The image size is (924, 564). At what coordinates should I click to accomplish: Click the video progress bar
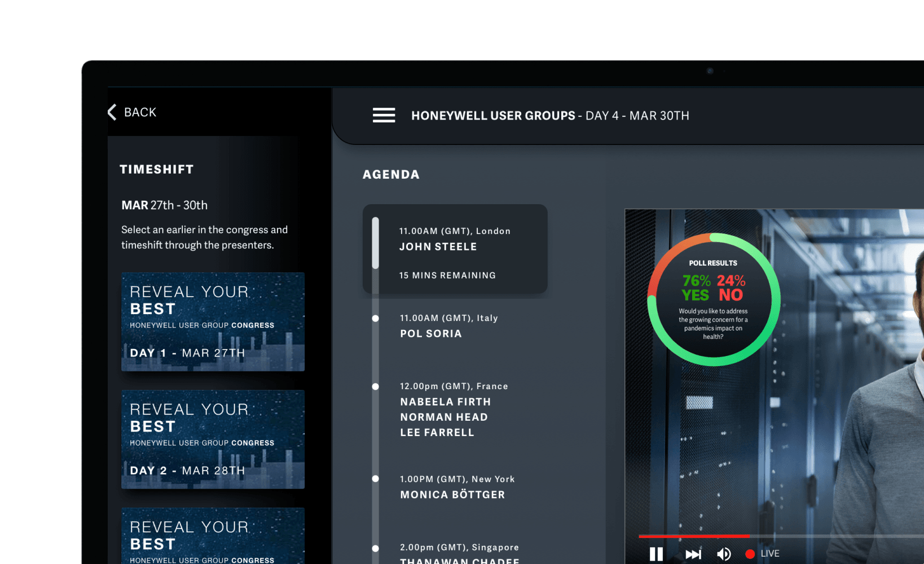pos(781,536)
